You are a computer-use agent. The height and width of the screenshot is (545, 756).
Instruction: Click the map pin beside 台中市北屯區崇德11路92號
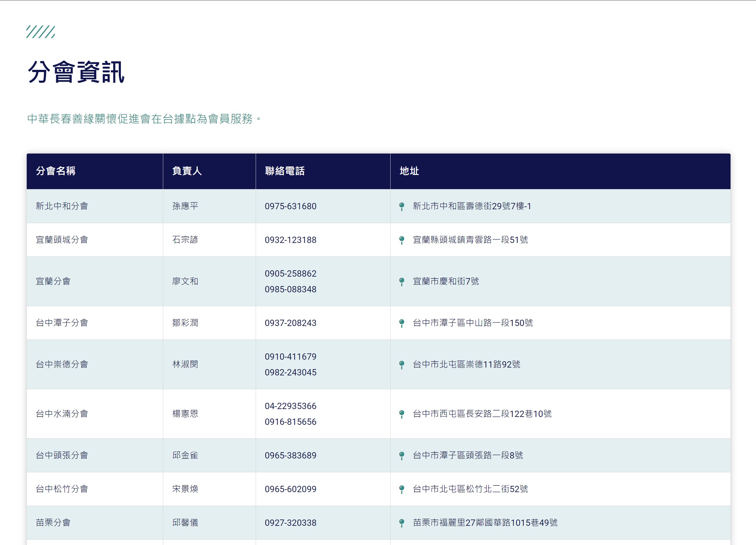[402, 365]
